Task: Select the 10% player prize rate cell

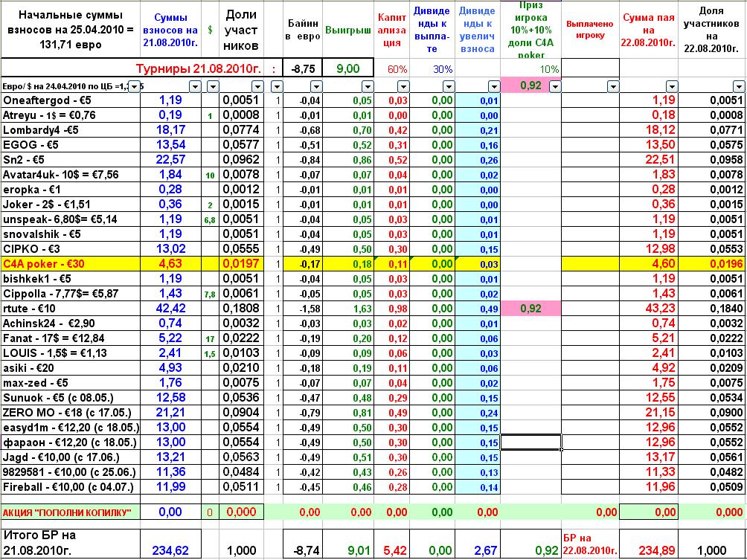Action: pyautogui.click(x=531, y=69)
